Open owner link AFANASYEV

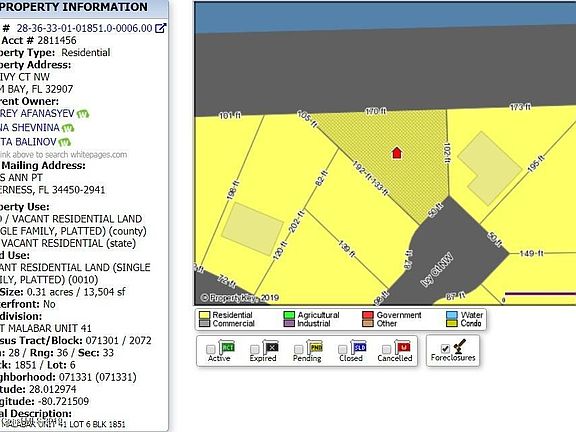[37, 114]
